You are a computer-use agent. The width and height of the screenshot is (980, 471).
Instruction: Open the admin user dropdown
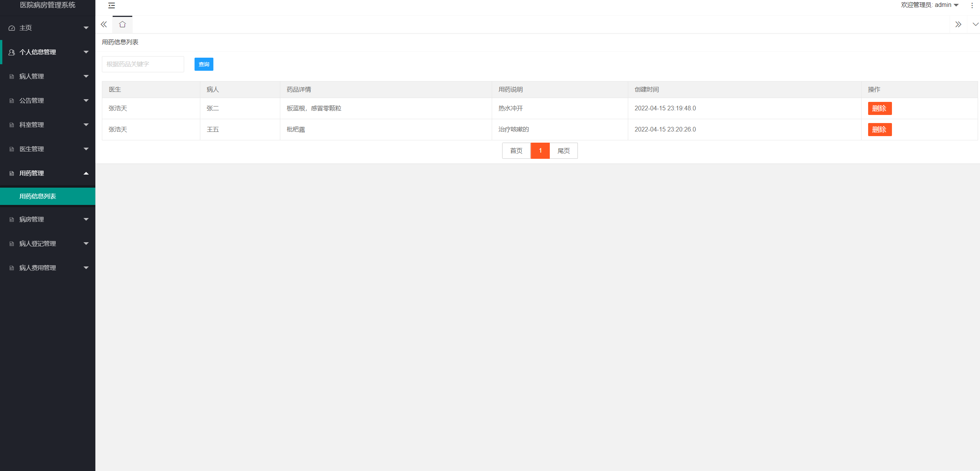930,5
